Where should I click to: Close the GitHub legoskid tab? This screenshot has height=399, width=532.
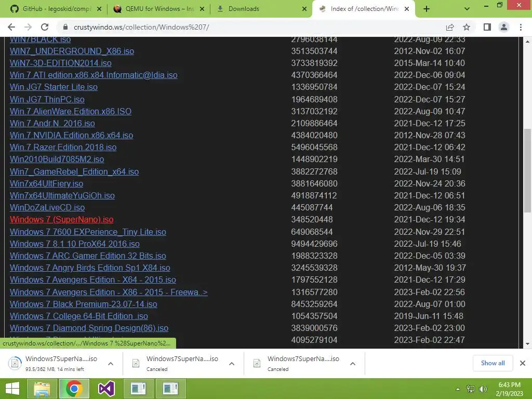[x=99, y=9]
